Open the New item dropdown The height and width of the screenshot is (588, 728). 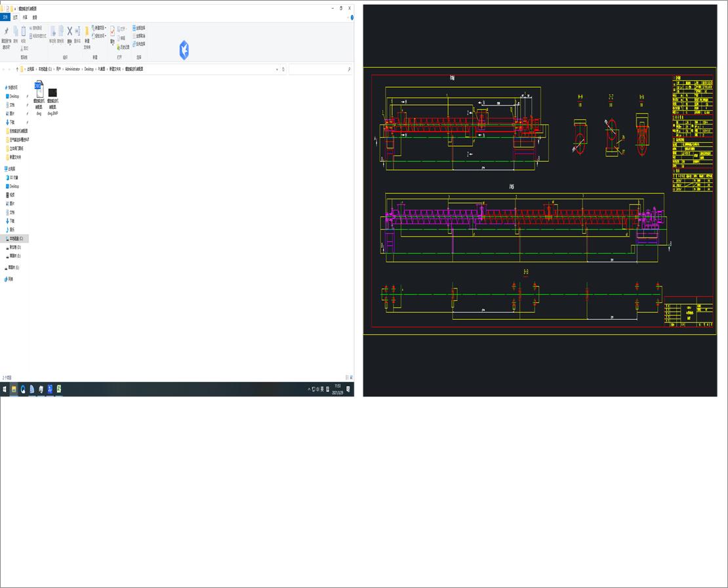[100, 28]
